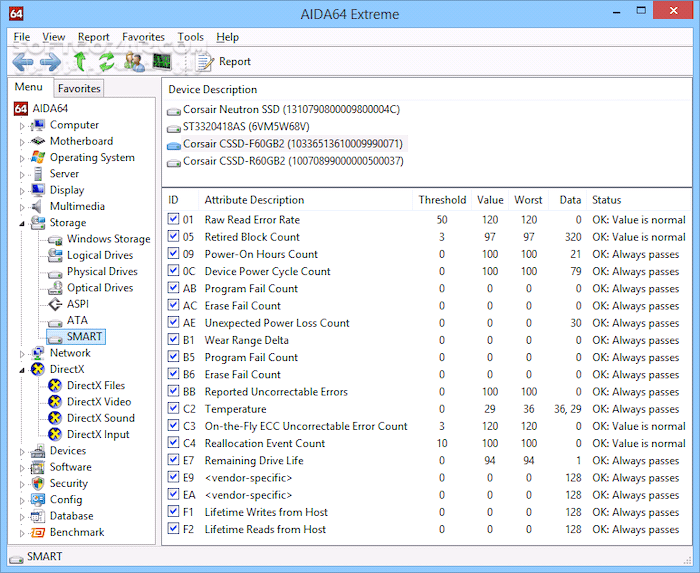This screenshot has height=573, width=700.
Task: Collapse the DirectX tree node
Action: tap(22, 370)
